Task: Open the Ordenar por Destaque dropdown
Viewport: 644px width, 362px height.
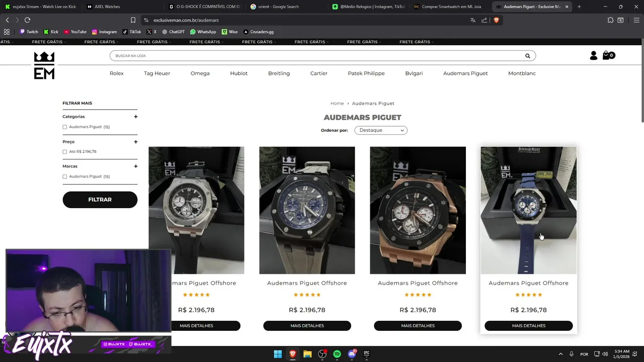Action: [381, 130]
